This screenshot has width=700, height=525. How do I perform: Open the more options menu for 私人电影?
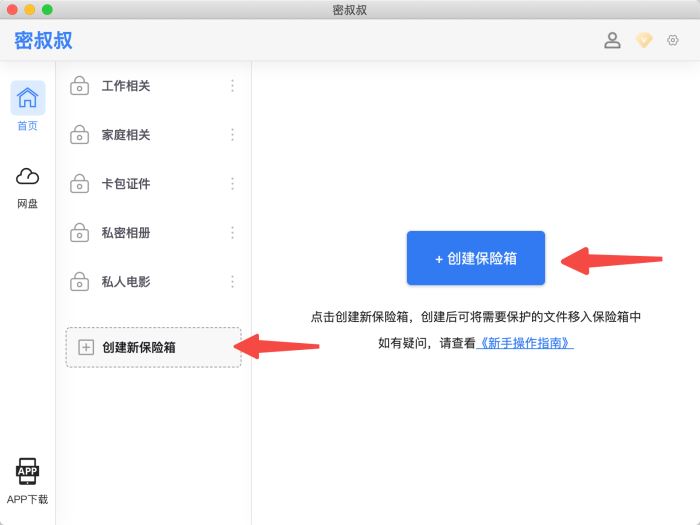pos(233,282)
